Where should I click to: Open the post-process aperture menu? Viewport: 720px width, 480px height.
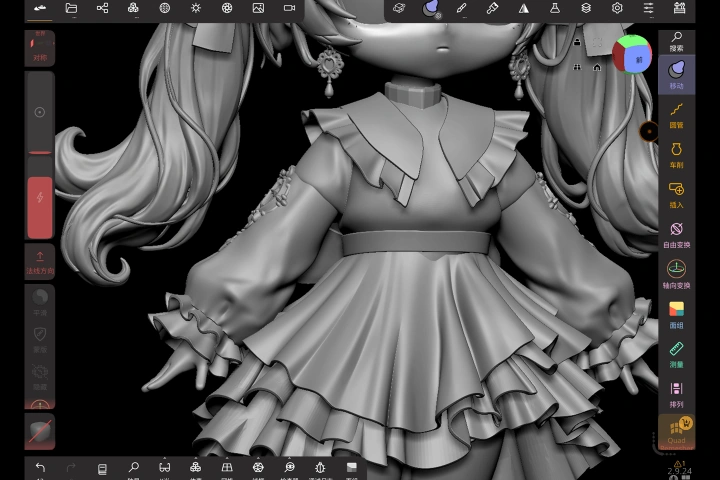[227, 8]
